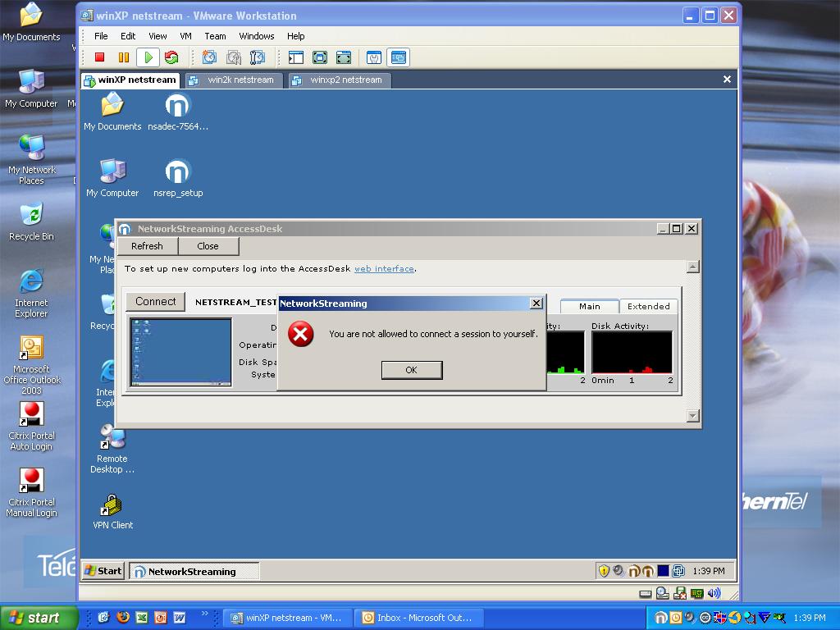Screen dimensions: 840x630
Task: Expand the host quick launch overflow chevron
Action: [204, 614]
